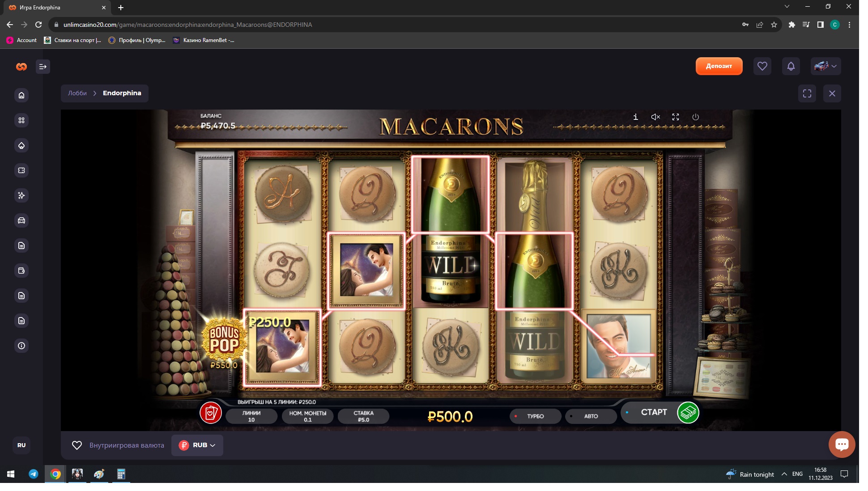Toggle the АВТО autoplay button
Viewport: 868px width, 491px height.
pos(591,416)
